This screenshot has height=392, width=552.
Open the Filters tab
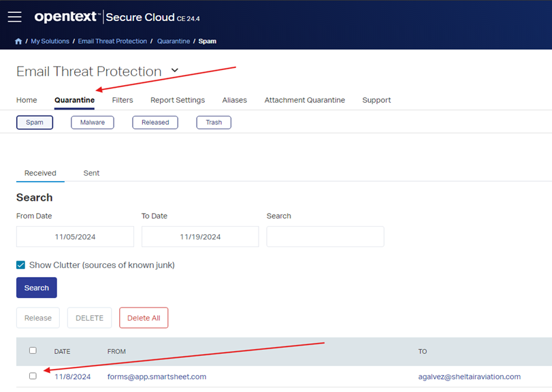[x=123, y=100]
